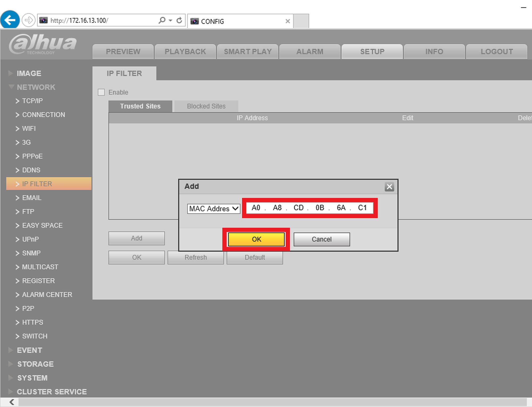Toggle the Enable IP filter checkbox
Image resolution: width=532 pixels, height=407 pixels.
[x=101, y=92]
